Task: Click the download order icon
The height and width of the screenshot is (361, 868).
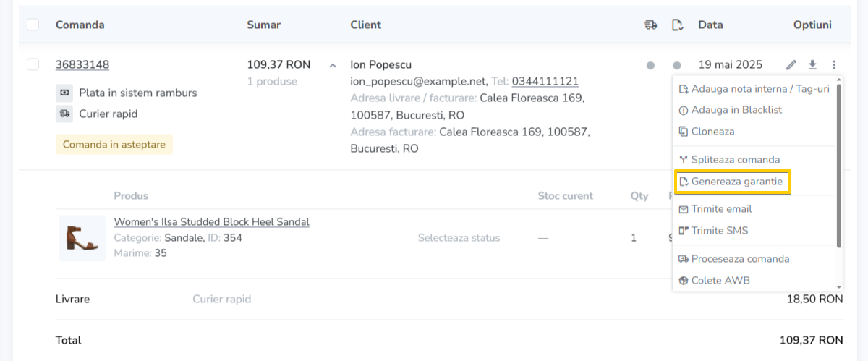Action: pos(812,65)
